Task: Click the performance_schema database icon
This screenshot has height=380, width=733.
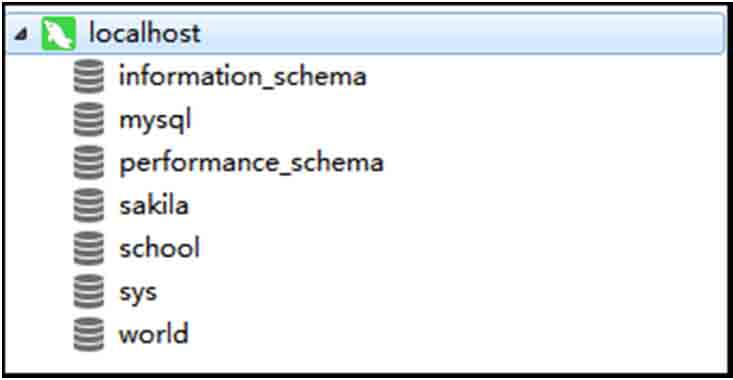Action: point(89,162)
